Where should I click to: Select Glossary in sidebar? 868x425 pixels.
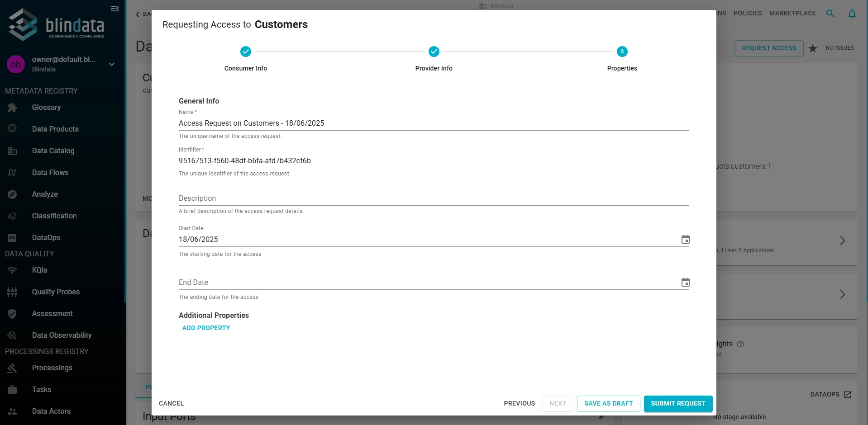46,107
